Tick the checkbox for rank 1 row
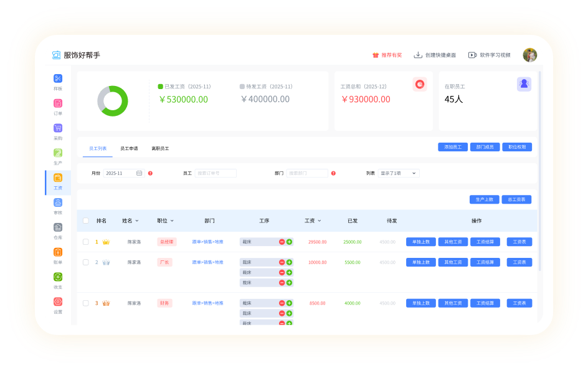 pos(86,242)
